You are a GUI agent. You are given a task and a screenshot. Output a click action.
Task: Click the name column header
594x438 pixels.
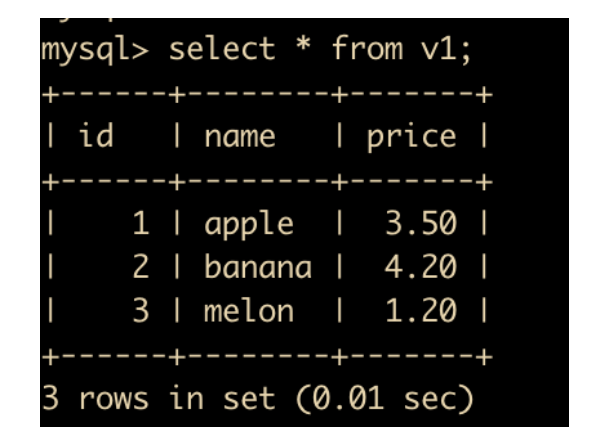tap(240, 137)
